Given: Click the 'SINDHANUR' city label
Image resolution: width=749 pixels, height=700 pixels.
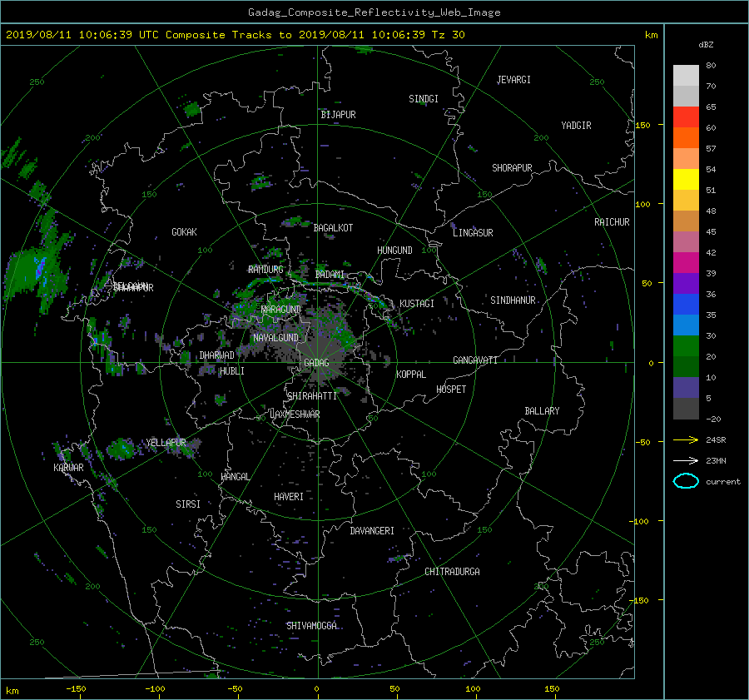Looking at the screenshot, I should 513,300.
